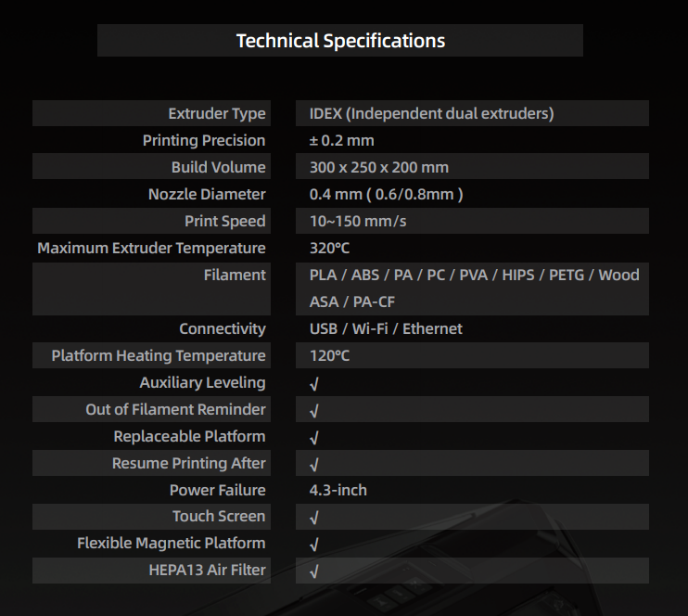This screenshot has width=688, height=616.
Task: Click the Build Volume label
Action: 218,168
